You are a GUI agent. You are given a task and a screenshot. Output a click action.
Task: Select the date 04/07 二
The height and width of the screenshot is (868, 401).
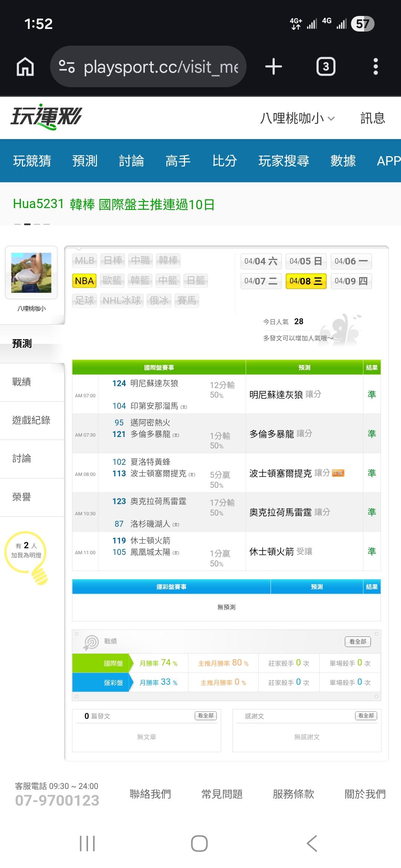coord(261,281)
